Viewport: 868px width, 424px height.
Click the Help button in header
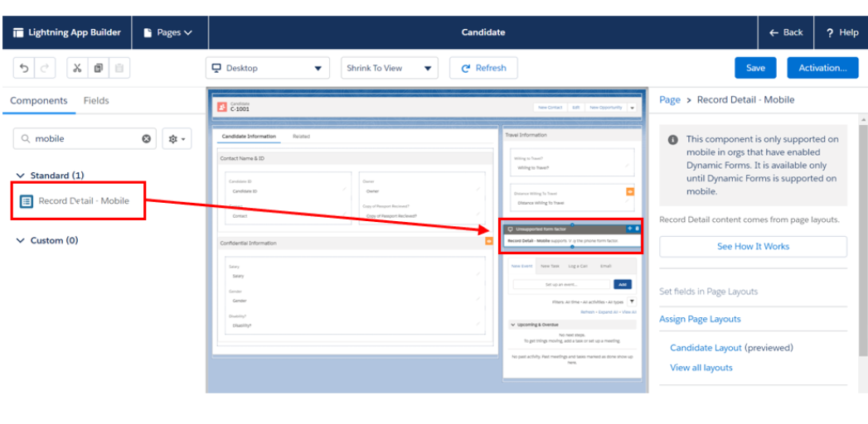point(841,33)
